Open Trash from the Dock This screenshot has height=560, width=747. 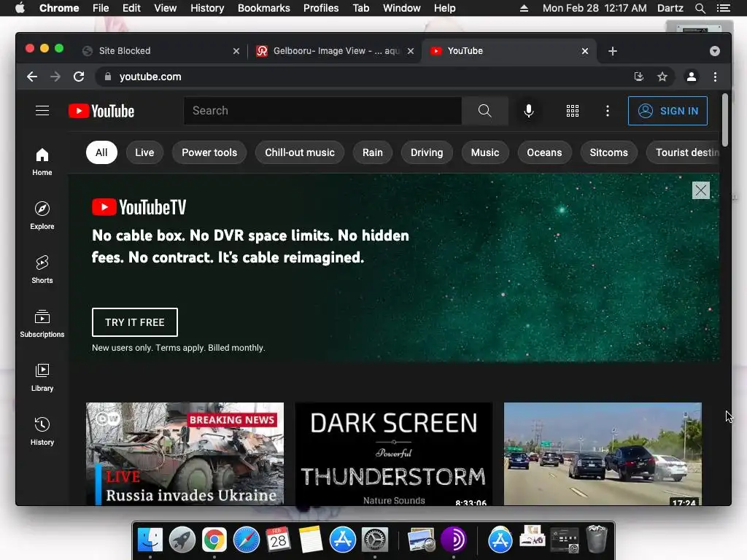point(597,539)
